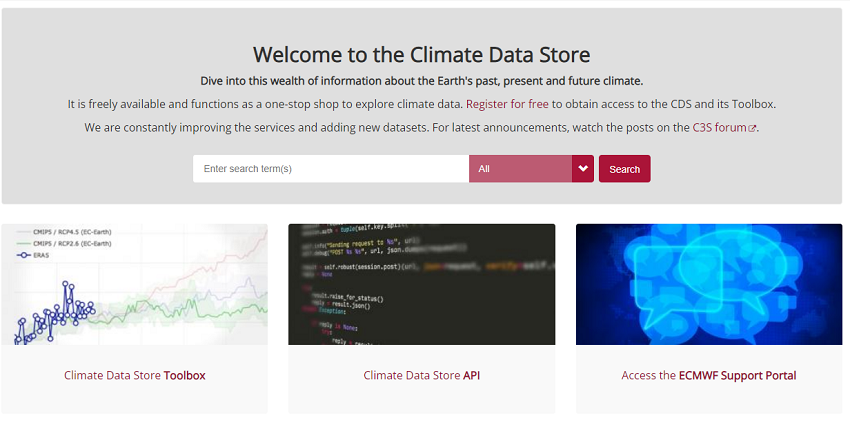
Task: Open the Climate Data Store Toolbox link
Action: coord(134,376)
